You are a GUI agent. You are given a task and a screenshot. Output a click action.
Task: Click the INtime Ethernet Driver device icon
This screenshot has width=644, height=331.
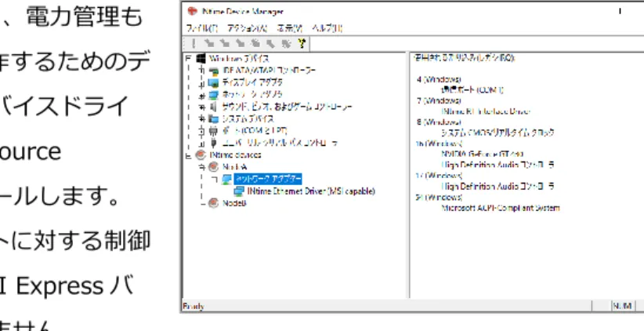coord(239,191)
